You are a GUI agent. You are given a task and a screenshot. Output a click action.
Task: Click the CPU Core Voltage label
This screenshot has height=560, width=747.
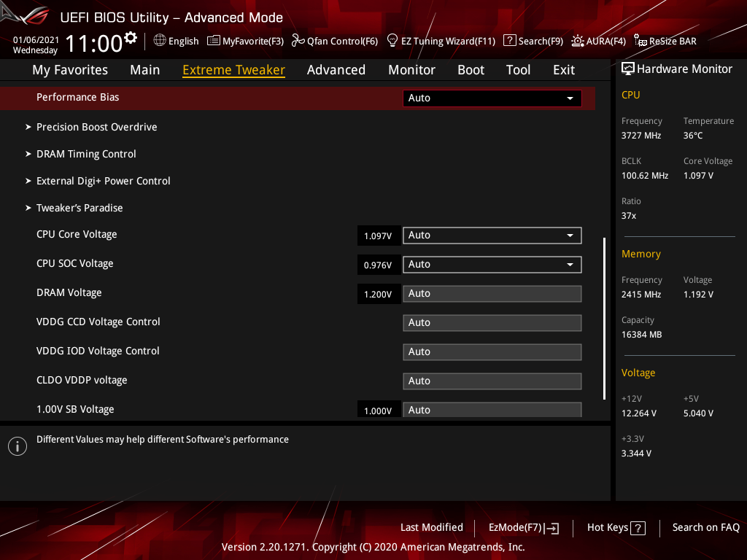click(x=77, y=234)
